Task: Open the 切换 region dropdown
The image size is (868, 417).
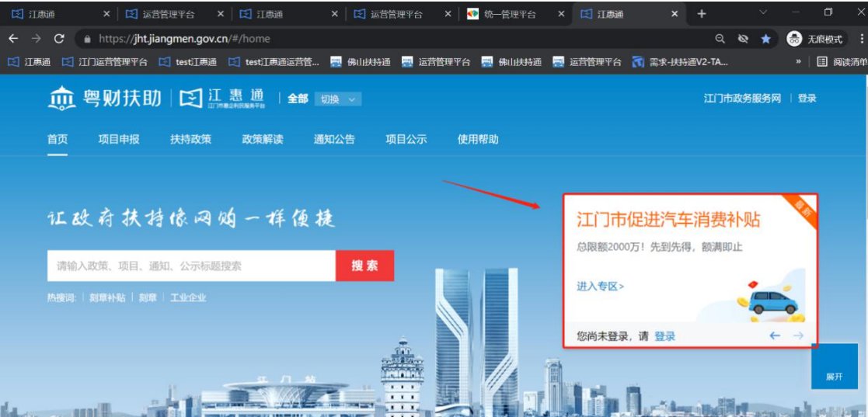Action: [x=338, y=99]
